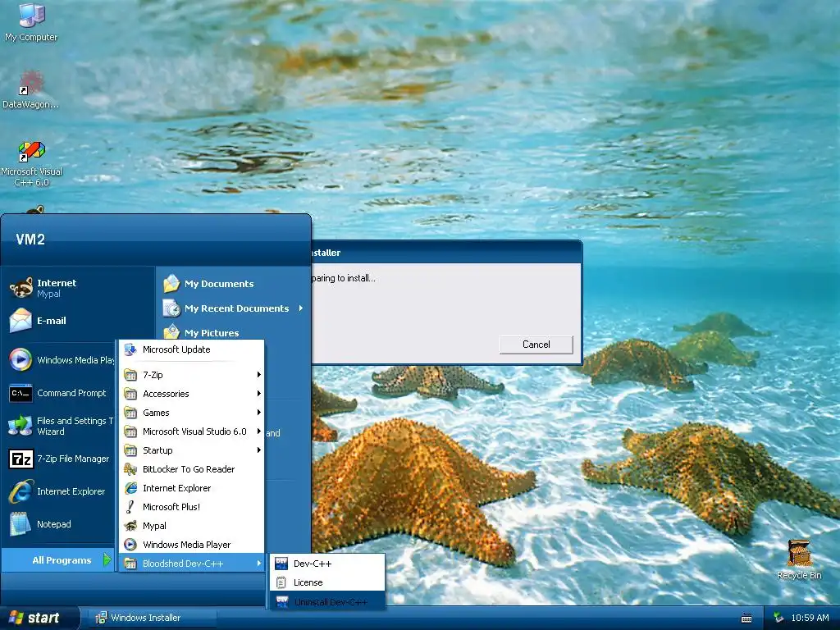This screenshot has width=840, height=630.
Task: Click the Internet Mypal raccoon icon
Action: pos(21,288)
